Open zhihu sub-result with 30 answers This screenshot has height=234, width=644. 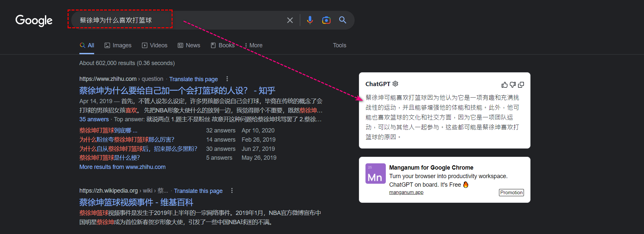[x=138, y=149]
